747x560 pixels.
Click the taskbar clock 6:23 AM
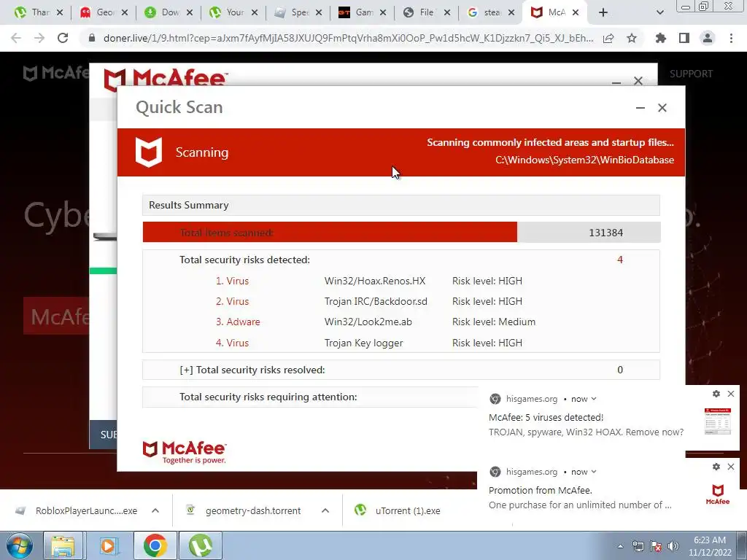(x=709, y=540)
